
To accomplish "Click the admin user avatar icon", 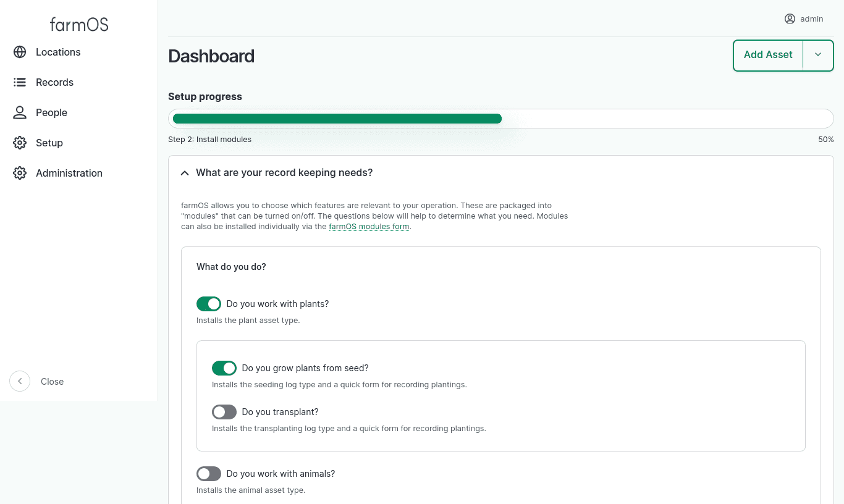I will tap(790, 19).
